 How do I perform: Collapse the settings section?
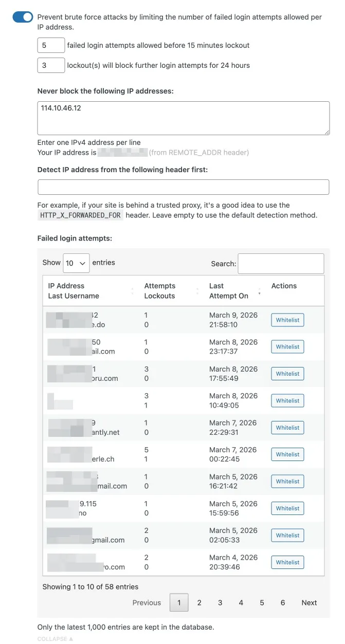(55, 639)
